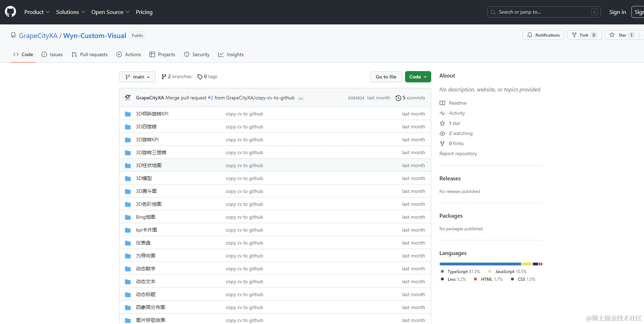The width and height of the screenshot is (644, 324).
Task: Open the 3D四棱锥 folder
Action: tap(146, 127)
